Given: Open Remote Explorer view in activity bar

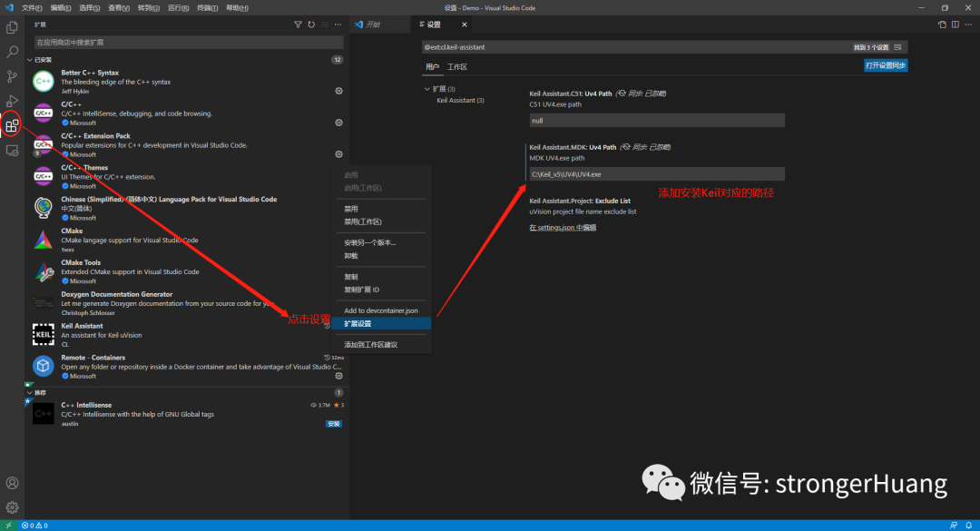Looking at the screenshot, I should click(12, 151).
